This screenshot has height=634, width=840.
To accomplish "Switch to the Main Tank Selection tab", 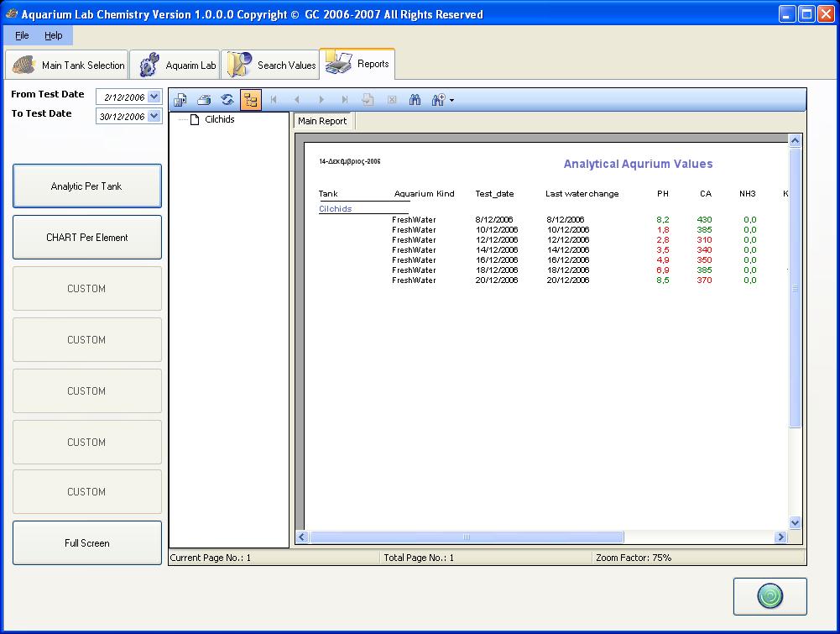I will point(68,65).
